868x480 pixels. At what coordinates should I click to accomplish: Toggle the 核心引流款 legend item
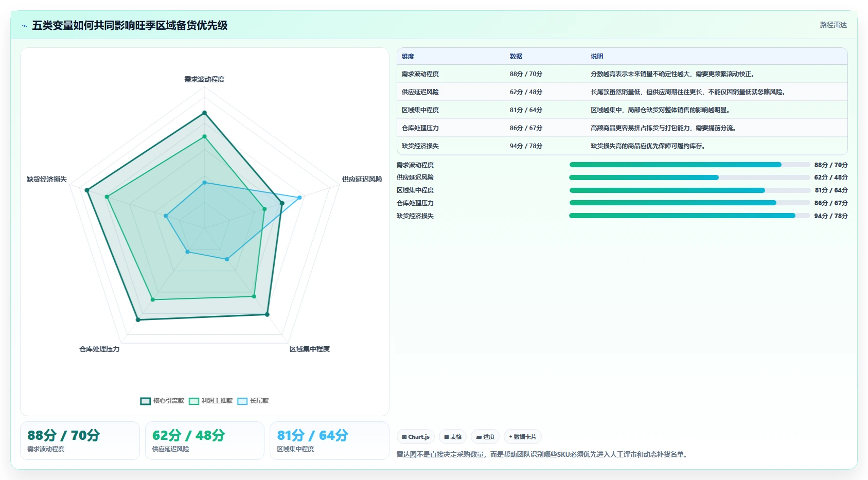(162, 401)
